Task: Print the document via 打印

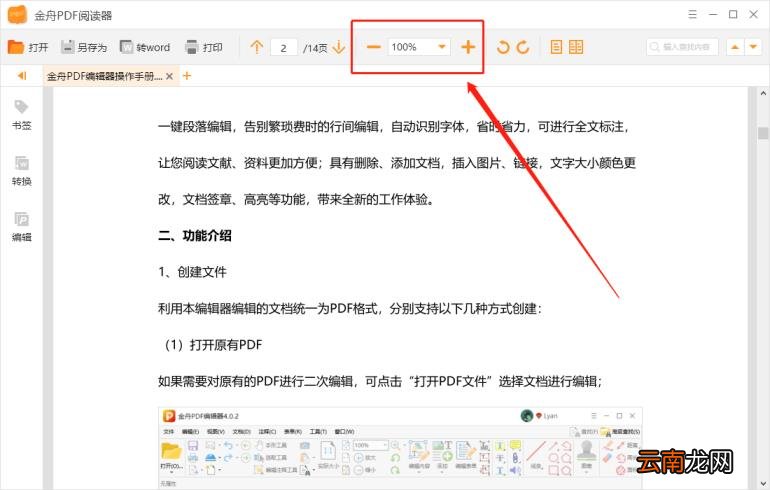Action: click(x=204, y=47)
